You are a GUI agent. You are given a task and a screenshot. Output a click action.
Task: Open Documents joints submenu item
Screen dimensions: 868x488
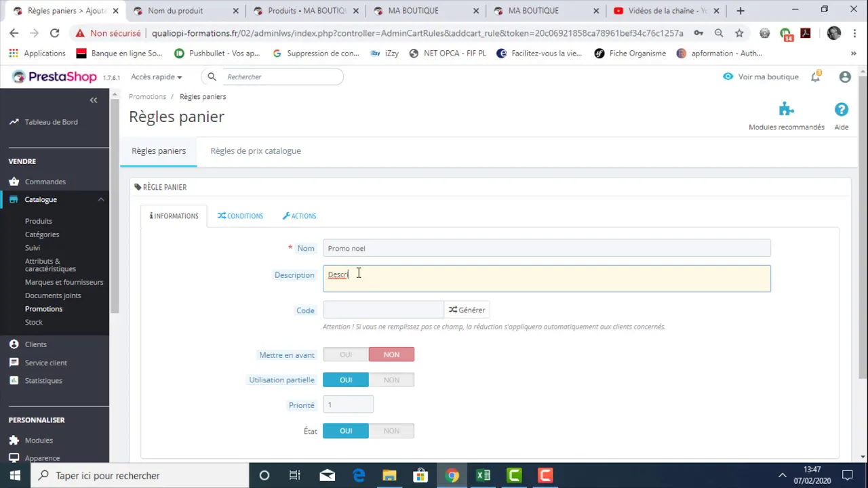(x=53, y=296)
